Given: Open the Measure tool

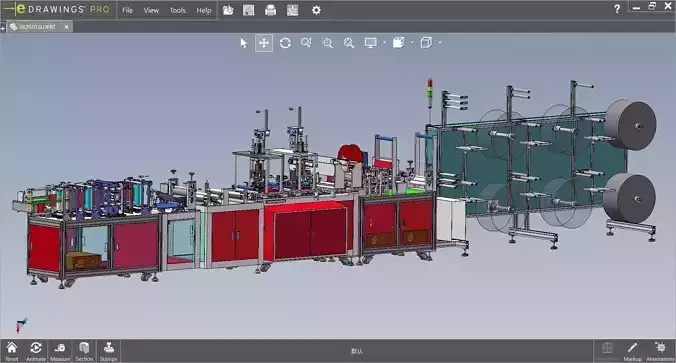Looking at the screenshot, I should click(x=60, y=351).
